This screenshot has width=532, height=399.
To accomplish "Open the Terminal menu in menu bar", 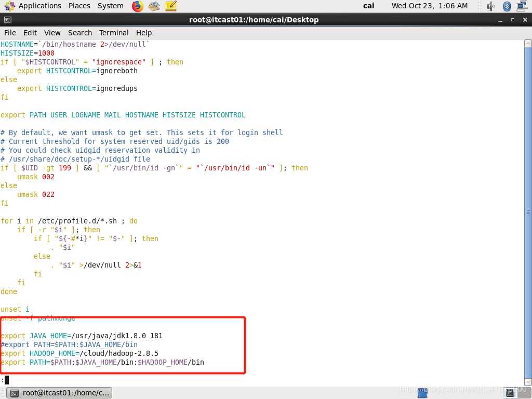I will tap(113, 32).
